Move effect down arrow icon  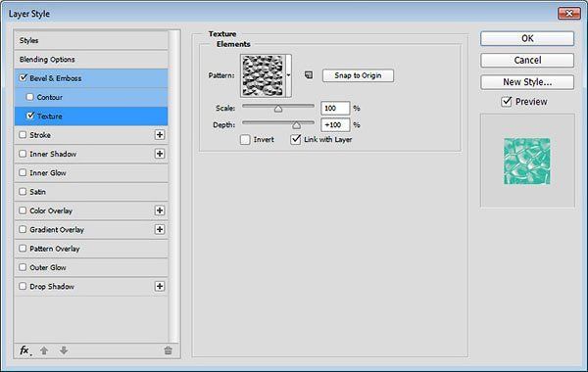click(x=64, y=350)
